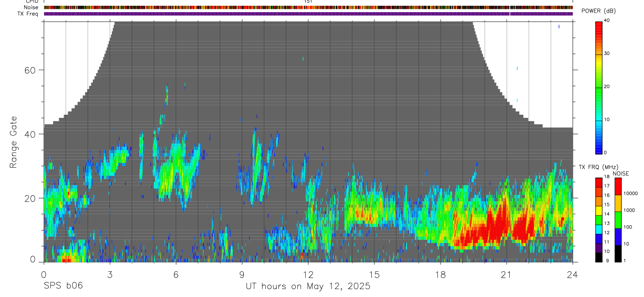Image resolution: width=644 pixels, height=297 pixels.
Task: Click the '10000' label on the NOISE scale
Action: click(x=630, y=193)
